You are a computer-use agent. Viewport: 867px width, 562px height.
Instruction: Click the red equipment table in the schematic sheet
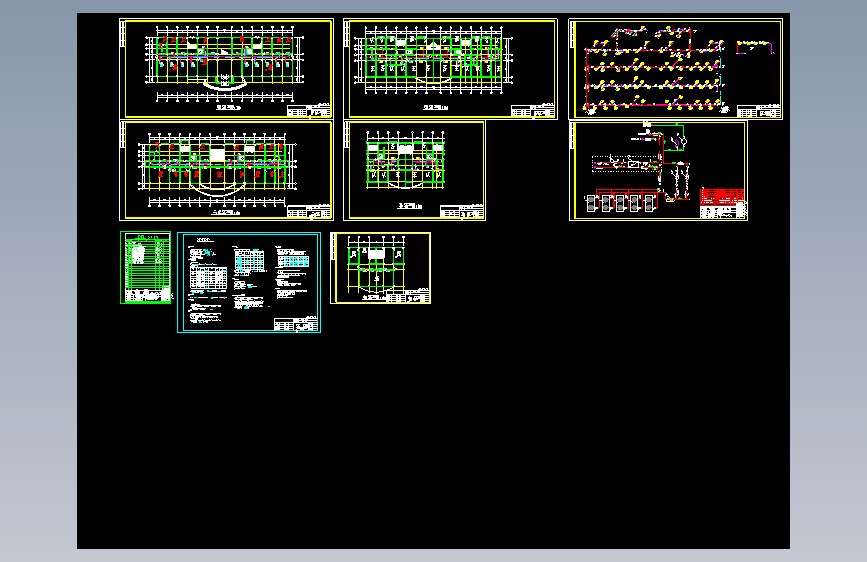pos(722,196)
